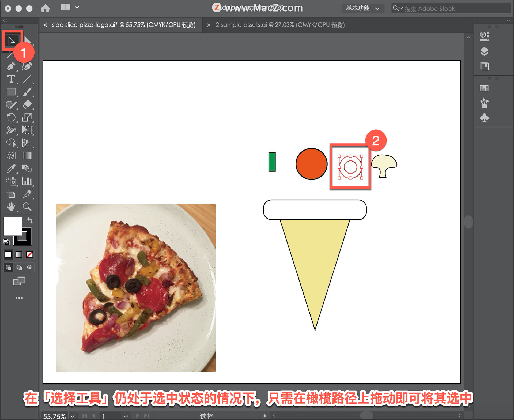The width and height of the screenshot is (514, 420).
Task: Click the white Fill color swatch
Action: tap(12, 226)
